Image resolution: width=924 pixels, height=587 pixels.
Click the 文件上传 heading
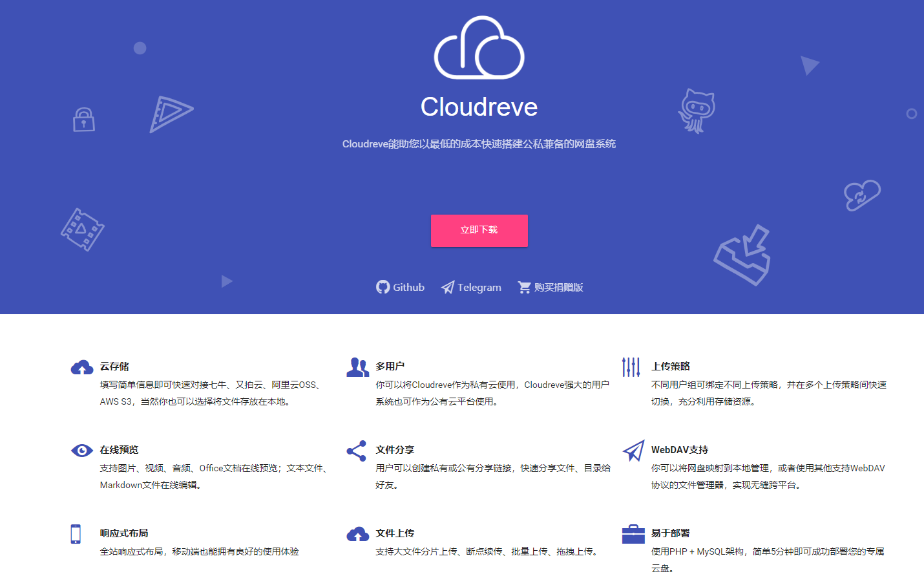click(395, 533)
